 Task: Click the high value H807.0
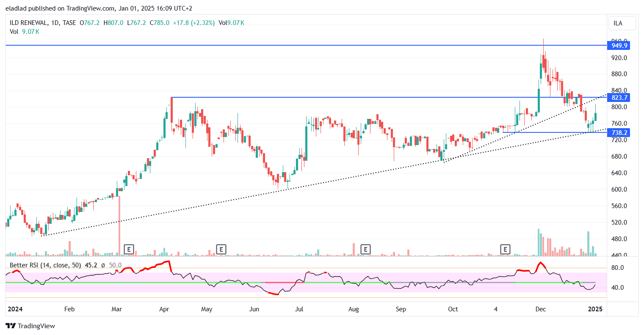click(x=113, y=23)
